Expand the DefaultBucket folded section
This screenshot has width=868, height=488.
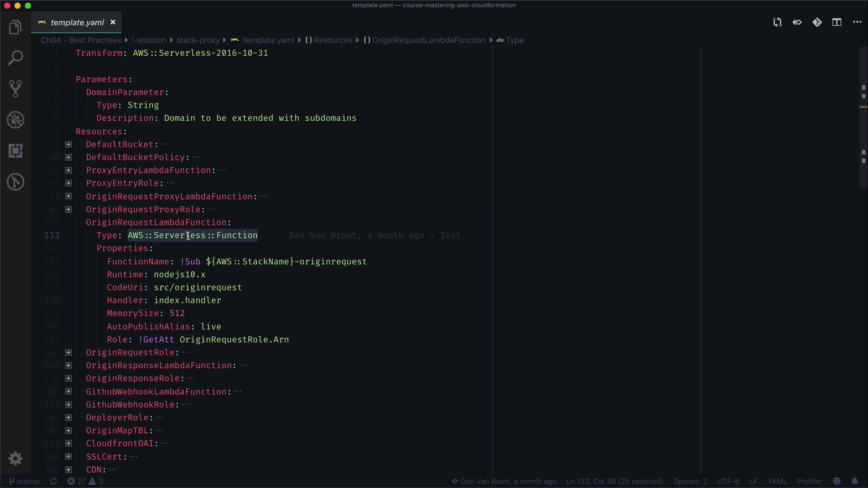pos(68,145)
